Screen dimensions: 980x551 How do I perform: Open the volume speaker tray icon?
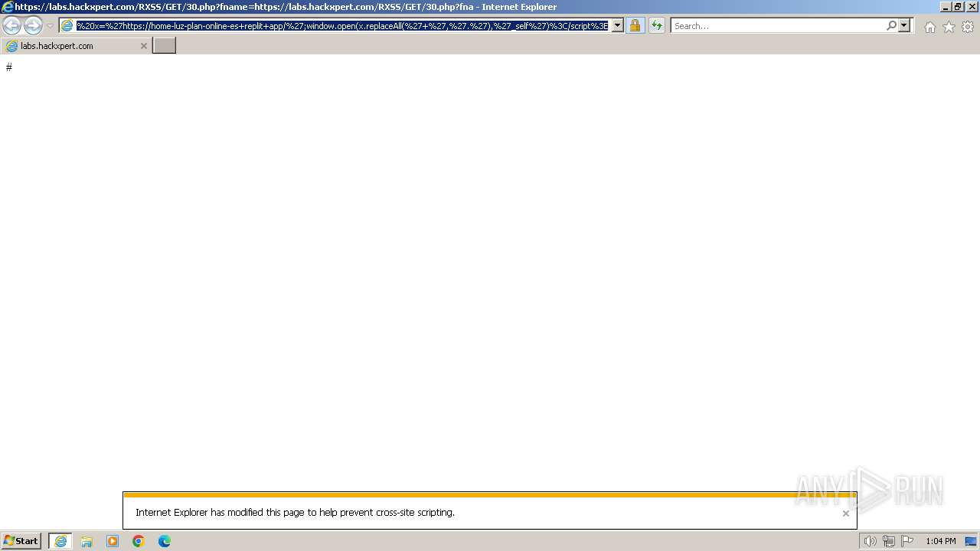tap(871, 541)
